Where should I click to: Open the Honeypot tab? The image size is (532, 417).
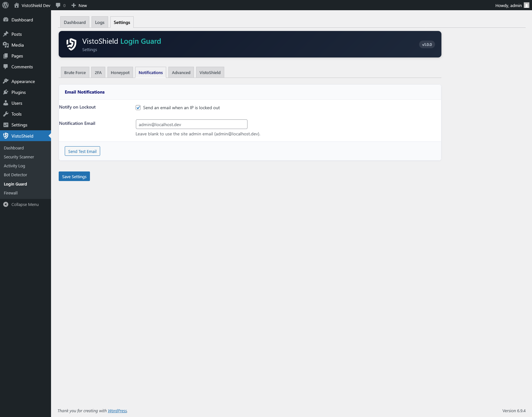click(120, 72)
